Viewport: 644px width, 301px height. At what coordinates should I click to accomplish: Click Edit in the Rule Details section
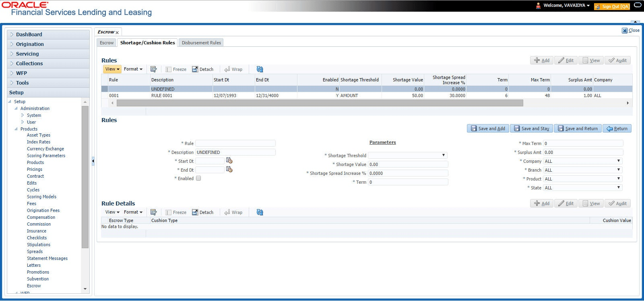(566, 203)
